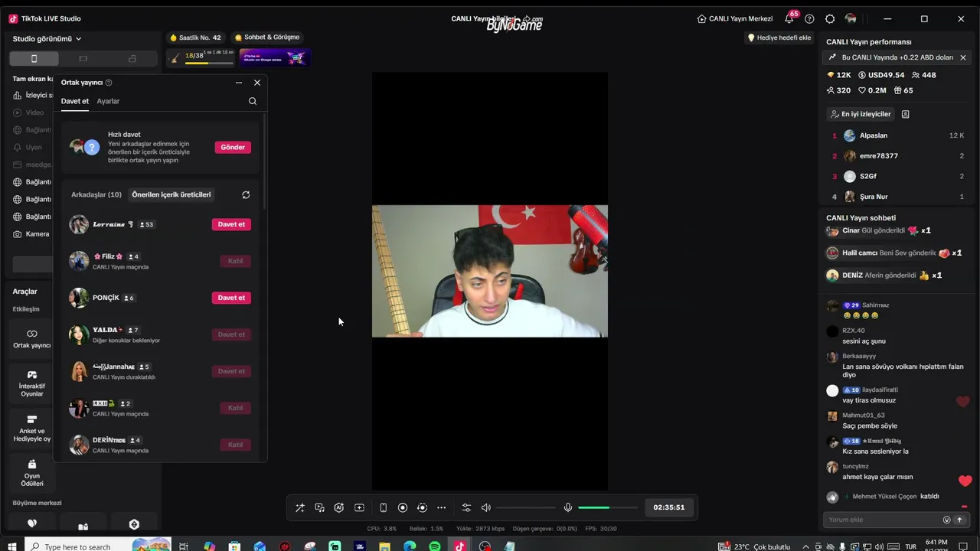
Task: Switch to the Davet et tab
Action: pyautogui.click(x=75, y=101)
